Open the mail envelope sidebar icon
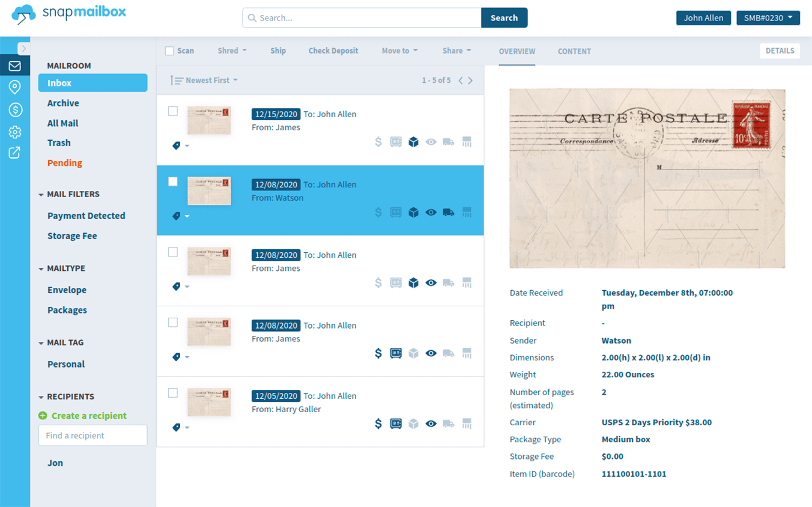812x507 pixels. click(15, 66)
